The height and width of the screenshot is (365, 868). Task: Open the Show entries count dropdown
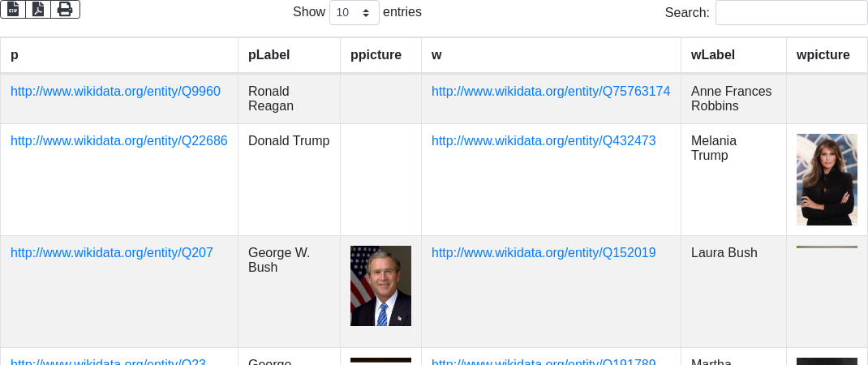[355, 12]
